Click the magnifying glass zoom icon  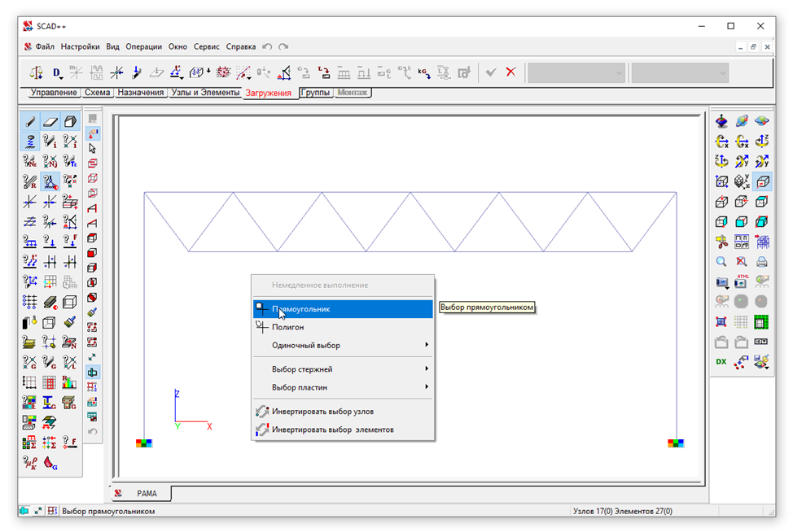[x=721, y=262]
